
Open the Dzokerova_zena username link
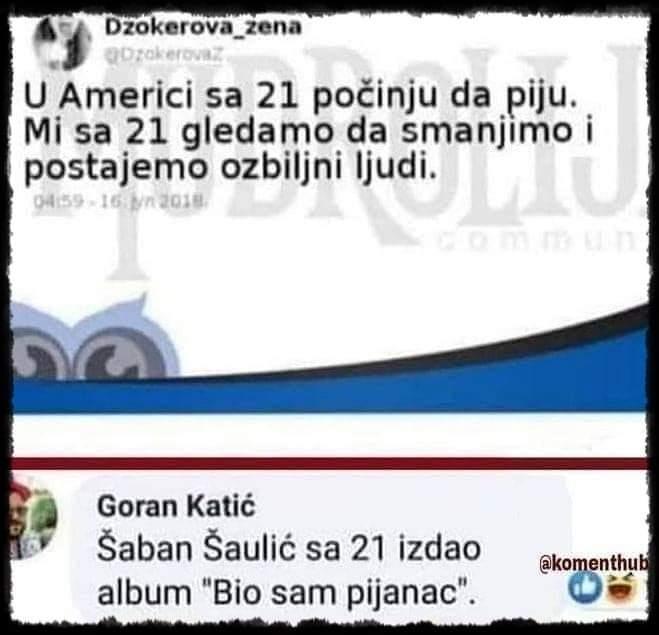203,27
